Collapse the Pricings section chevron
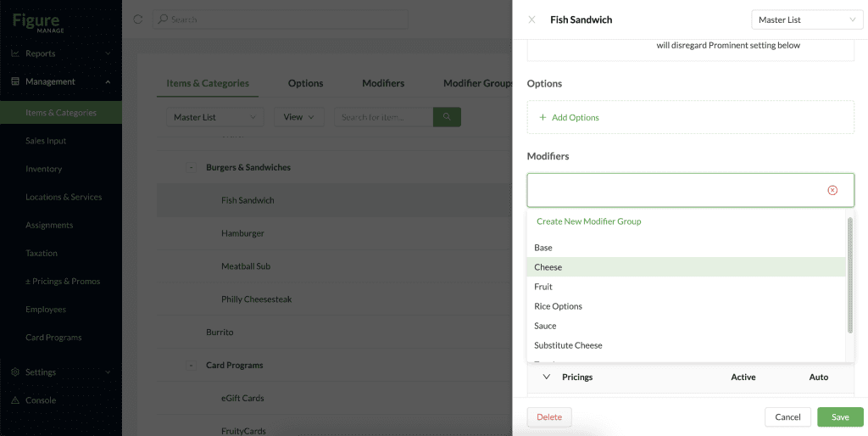The height and width of the screenshot is (436, 868). 547,377
